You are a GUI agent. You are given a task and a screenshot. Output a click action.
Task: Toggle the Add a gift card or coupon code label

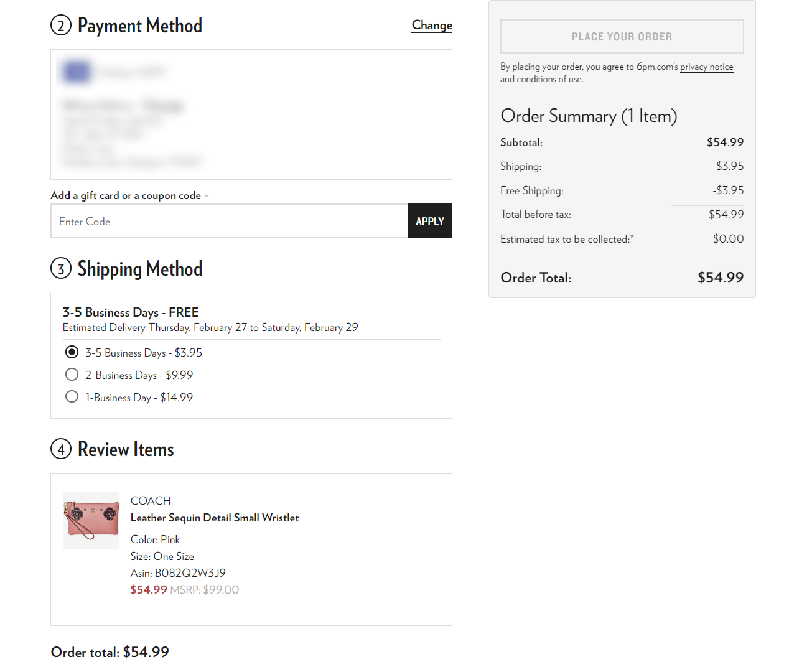coord(126,195)
